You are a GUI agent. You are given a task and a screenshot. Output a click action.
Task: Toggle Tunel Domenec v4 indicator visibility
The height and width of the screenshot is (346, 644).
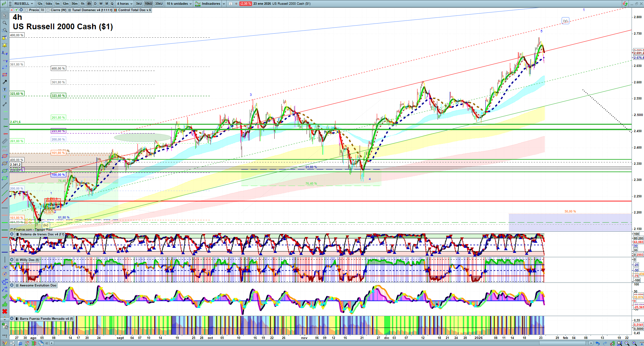tap(70, 10)
